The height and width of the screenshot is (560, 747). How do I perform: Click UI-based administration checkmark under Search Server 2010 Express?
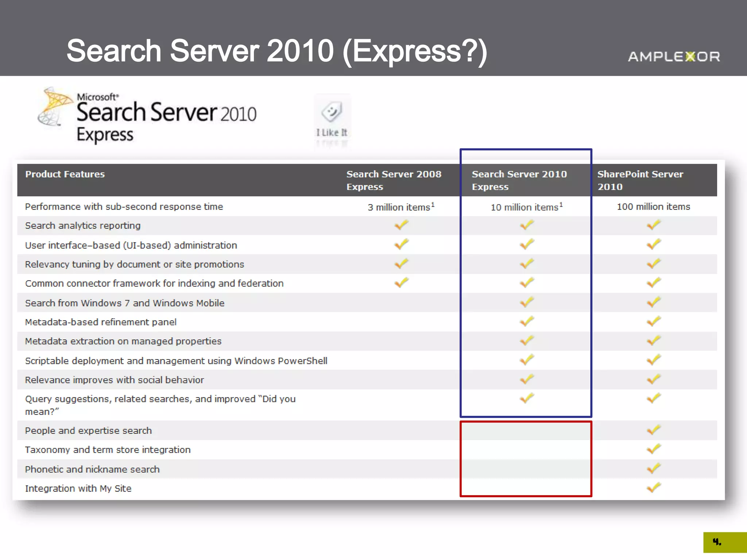pyautogui.click(x=527, y=244)
